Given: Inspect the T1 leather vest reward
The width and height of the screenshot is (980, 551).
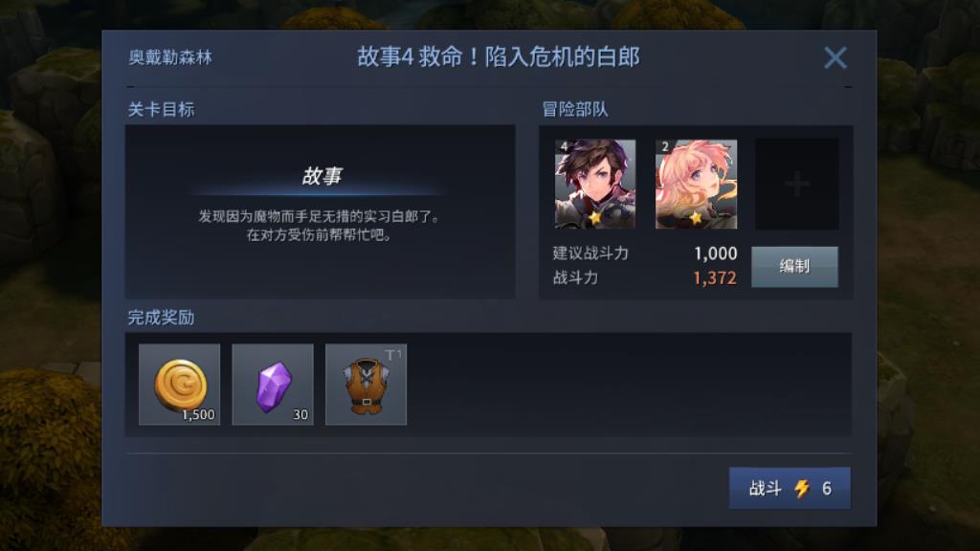Looking at the screenshot, I should (366, 385).
